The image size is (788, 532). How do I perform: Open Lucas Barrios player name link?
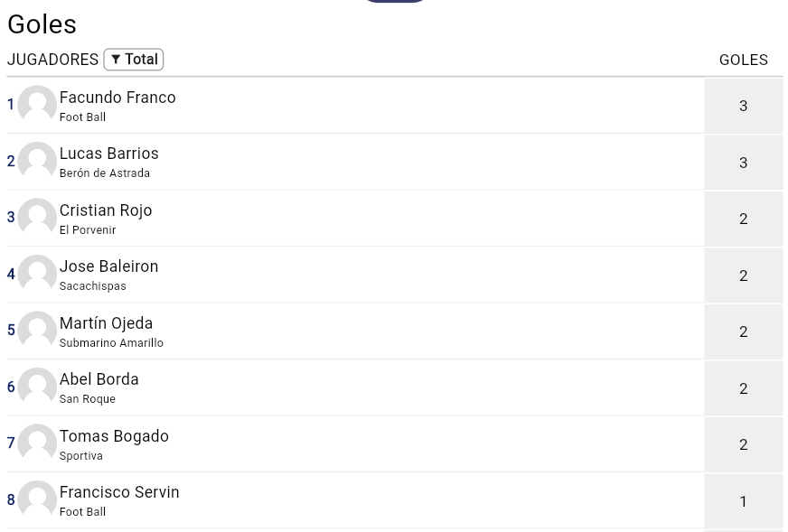click(109, 154)
